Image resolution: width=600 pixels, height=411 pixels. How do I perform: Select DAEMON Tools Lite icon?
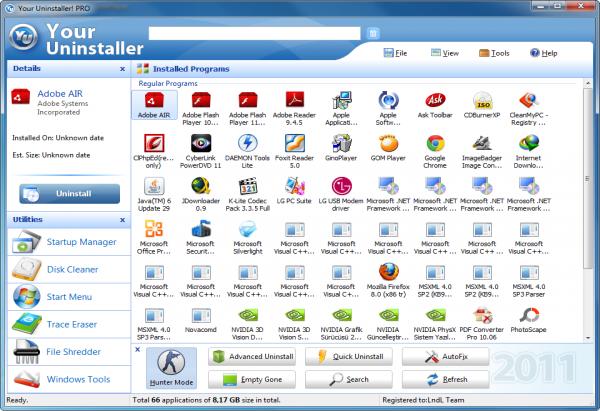coord(248,152)
